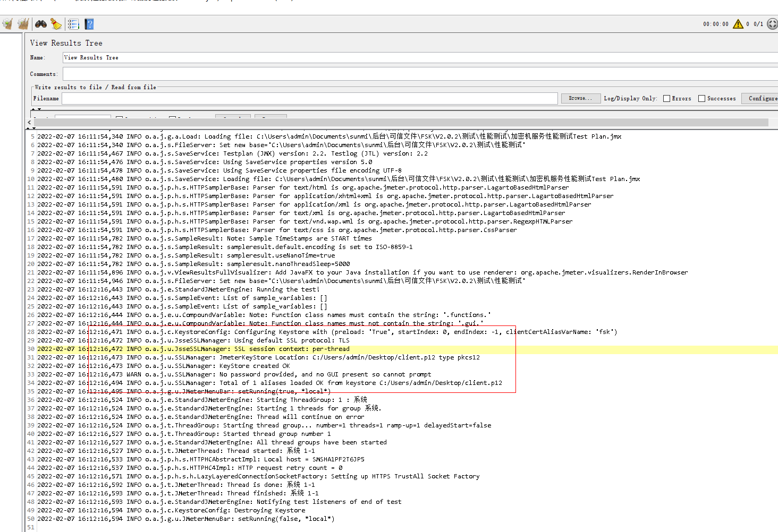Click log line 46 'Thread is done' entry
Screen dimensions: 778x532
point(176,485)
